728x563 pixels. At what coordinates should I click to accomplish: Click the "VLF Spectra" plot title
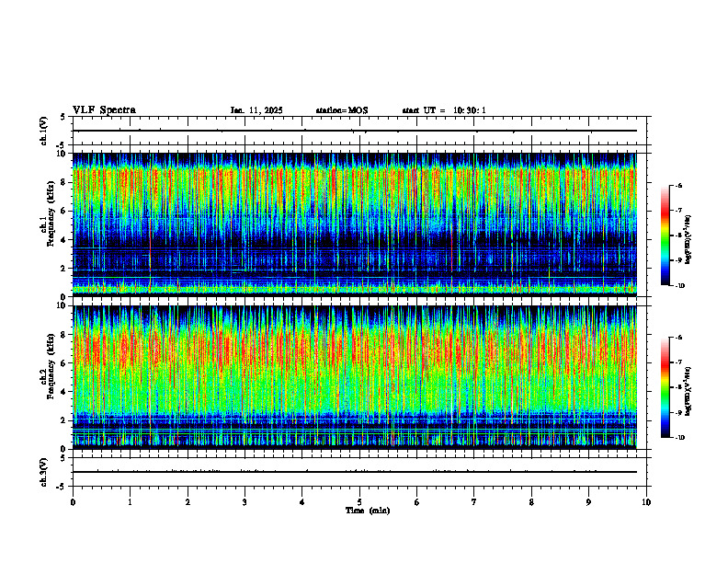click(104, 110)
